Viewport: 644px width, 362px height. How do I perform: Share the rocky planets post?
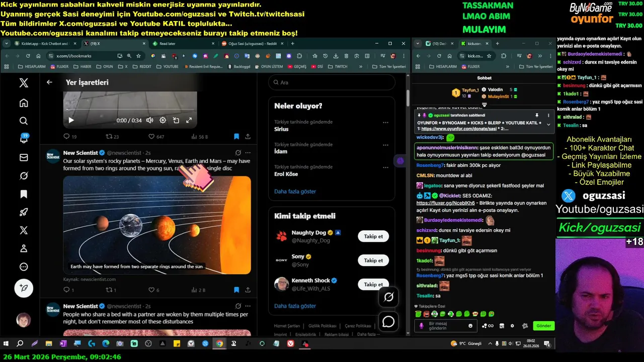(x=248, y=290)
